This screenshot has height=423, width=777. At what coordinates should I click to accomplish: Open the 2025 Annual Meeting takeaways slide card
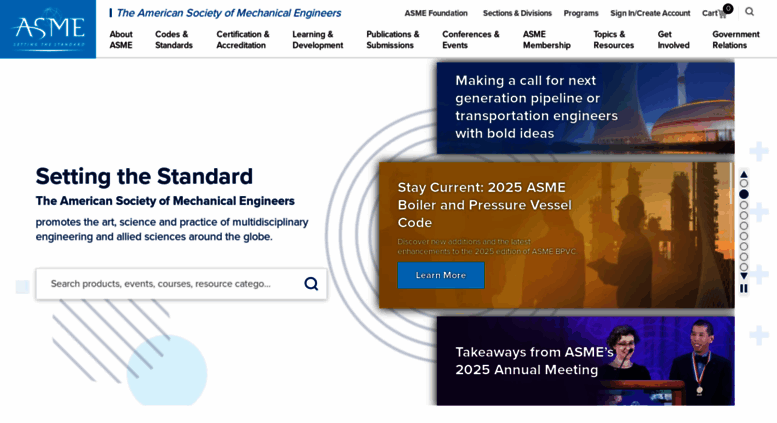(x=585, y=361)
